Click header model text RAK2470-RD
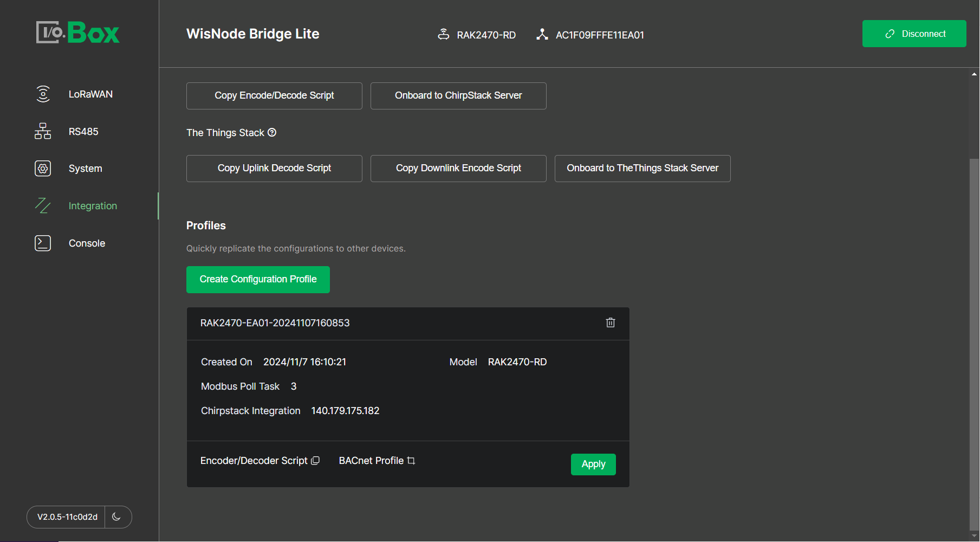 (x=486, y=35)
